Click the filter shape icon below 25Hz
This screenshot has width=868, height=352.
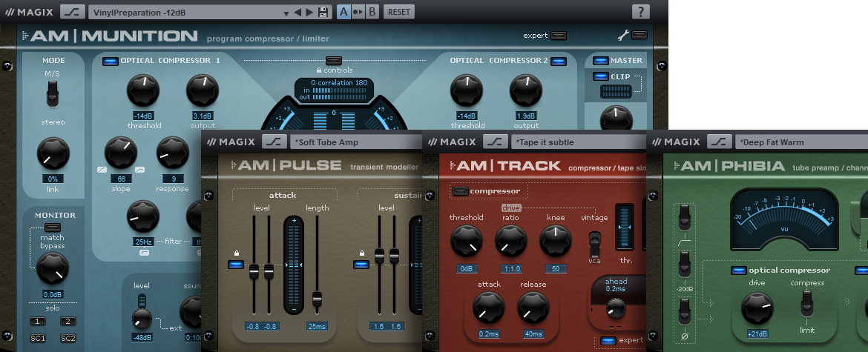(x=144, y=253)
